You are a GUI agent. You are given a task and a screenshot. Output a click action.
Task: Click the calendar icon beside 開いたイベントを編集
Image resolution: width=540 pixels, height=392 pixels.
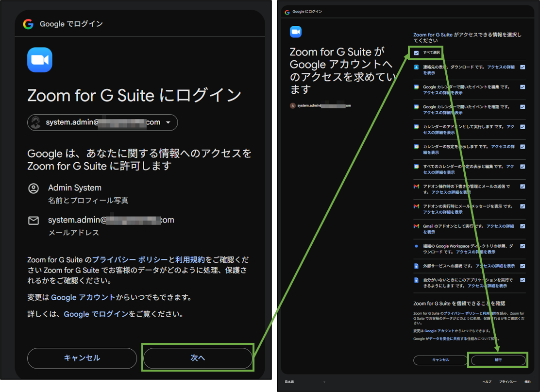point(416,87)
